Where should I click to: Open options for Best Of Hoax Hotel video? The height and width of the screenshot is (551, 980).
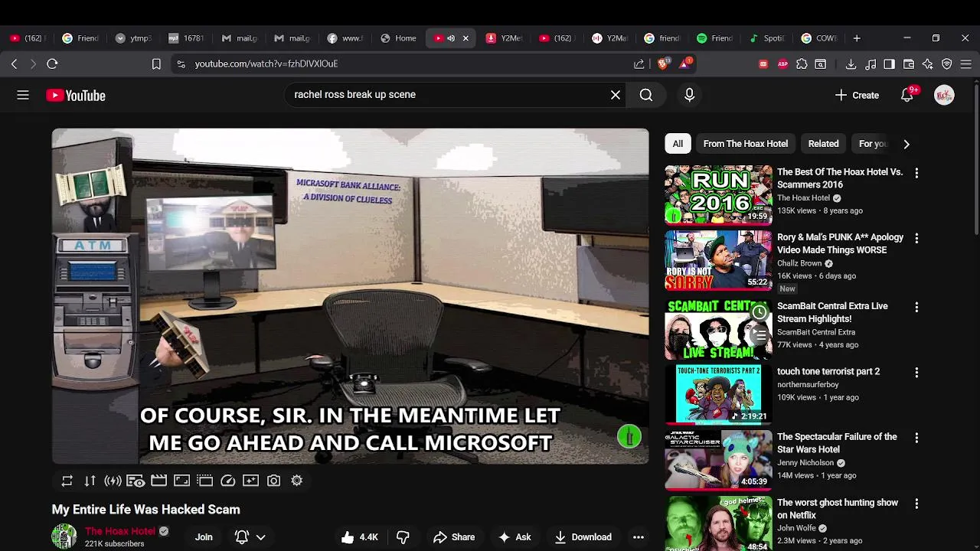[x=916, y=173]
